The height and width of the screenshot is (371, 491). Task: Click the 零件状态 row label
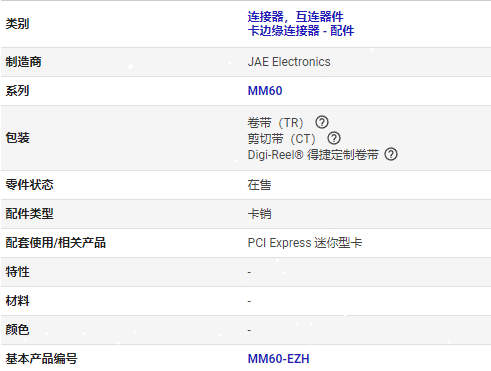tap(29, 185)
